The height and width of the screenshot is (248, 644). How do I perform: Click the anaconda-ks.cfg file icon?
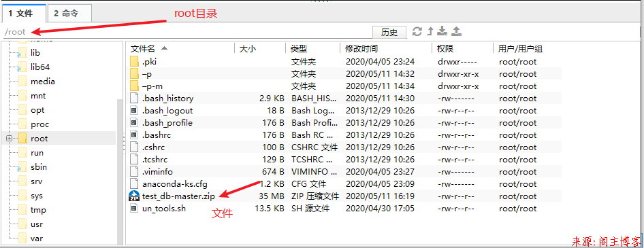pyautogui.click(x=134, y=183)
